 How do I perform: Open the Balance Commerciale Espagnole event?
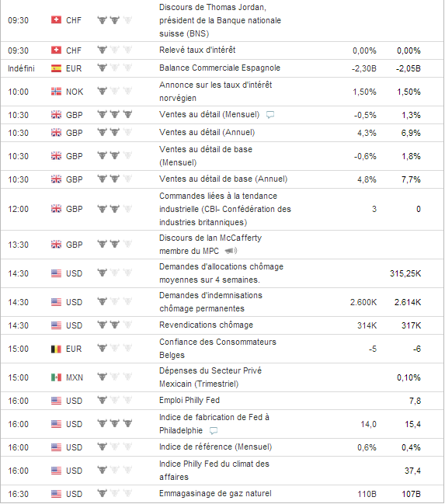pyautogui.click(x=220, y=68)
